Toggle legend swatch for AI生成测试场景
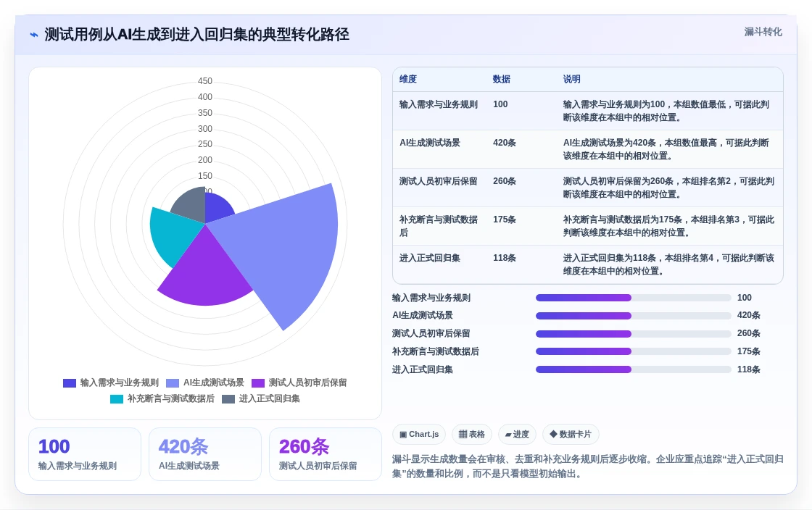Image resolution: width=812 pixels, height=510 pixels. (173, 383)
